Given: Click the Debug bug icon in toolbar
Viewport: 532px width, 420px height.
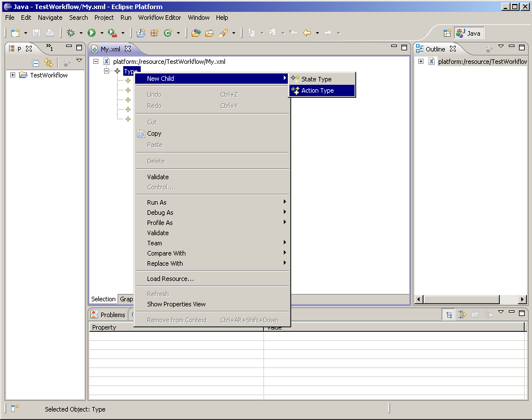Looking at the screenshot, I should click(71, 33).
